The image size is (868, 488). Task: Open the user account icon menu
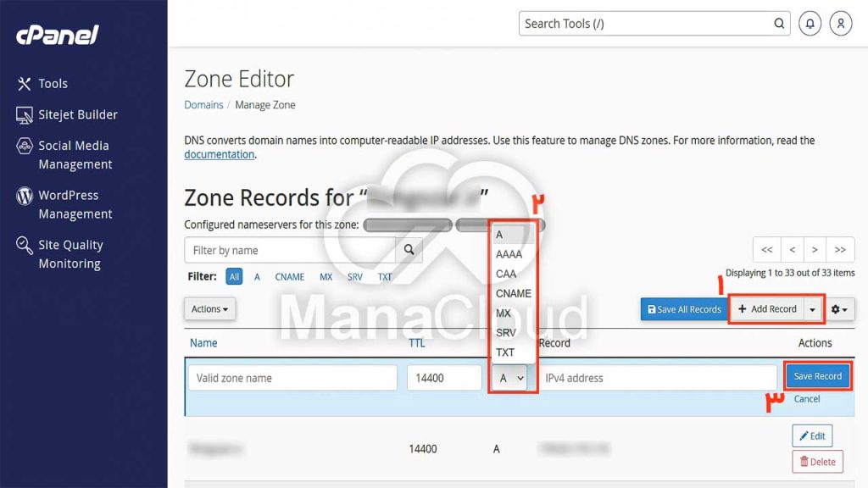840,24
